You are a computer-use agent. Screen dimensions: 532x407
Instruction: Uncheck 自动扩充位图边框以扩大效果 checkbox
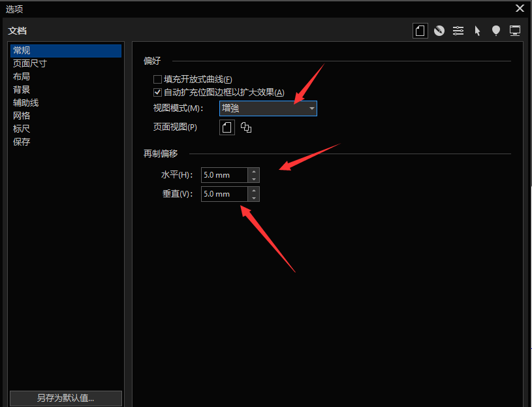tap(157, 92)
